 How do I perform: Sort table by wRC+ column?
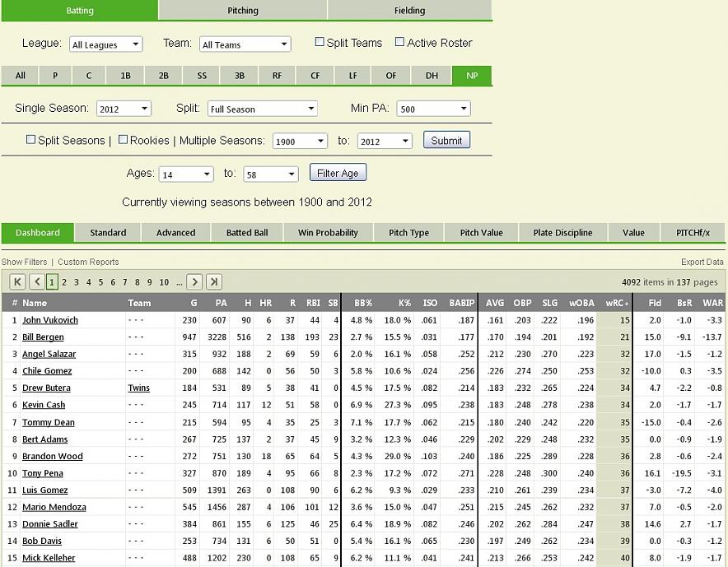click(x=617, y=303)
